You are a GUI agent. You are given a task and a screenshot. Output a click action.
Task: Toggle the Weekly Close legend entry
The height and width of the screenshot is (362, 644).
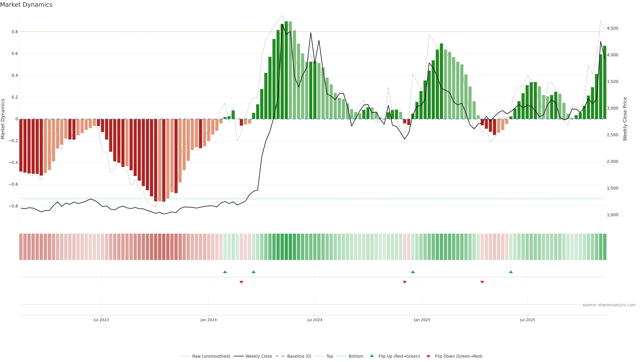tap(258, 356)
